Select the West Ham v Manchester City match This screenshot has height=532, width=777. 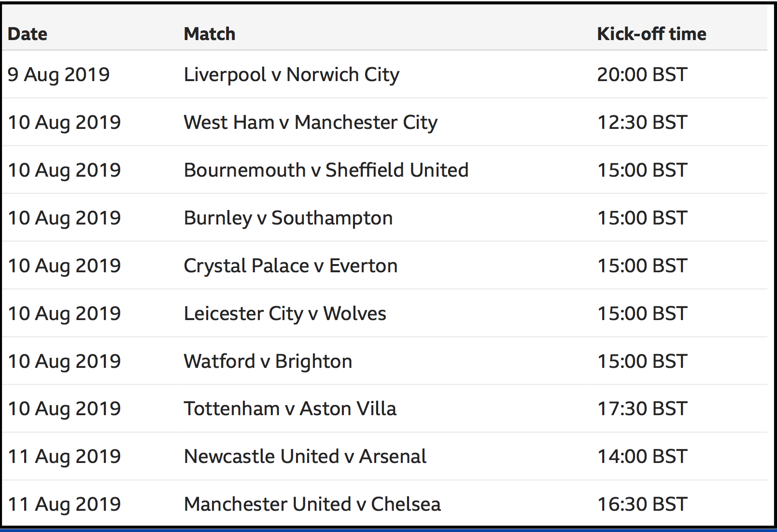pos(311,123)
